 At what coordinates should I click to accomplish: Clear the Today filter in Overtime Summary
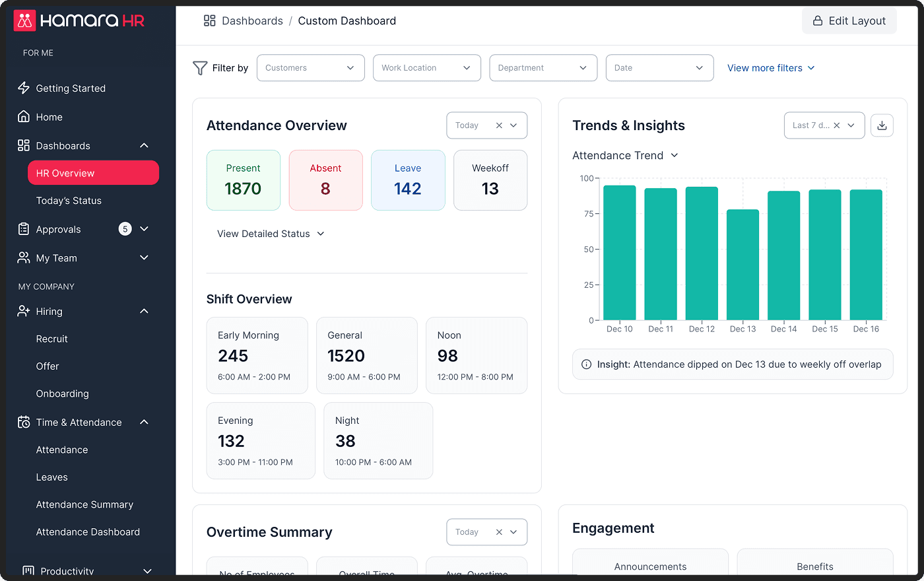(499, 532)
